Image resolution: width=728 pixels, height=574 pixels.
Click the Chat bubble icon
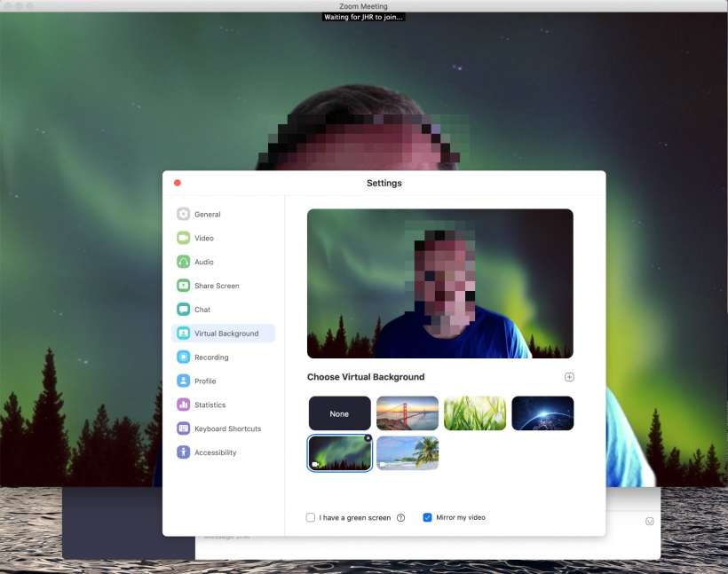tap(184, 309)
